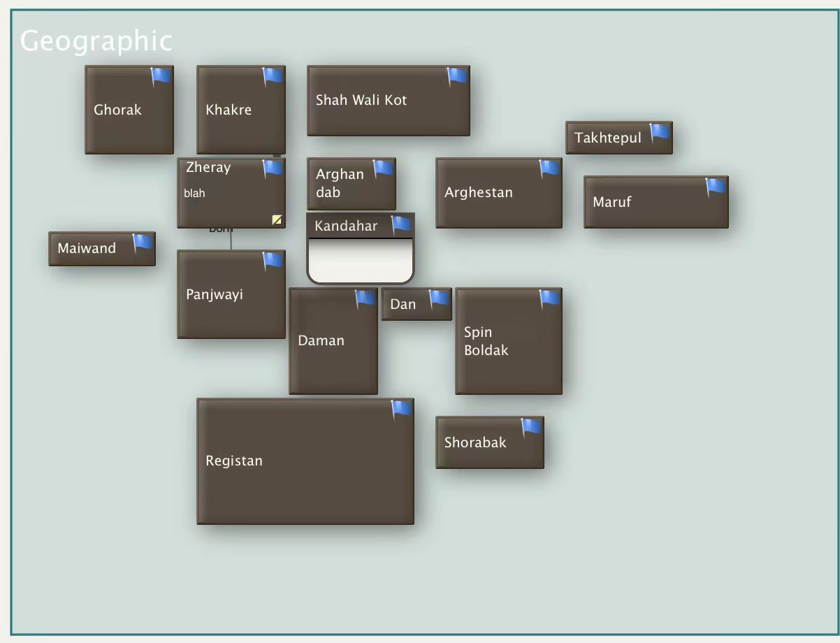
Task: Click the blah text in Zheray note
Action: click(x=194, y=194)
